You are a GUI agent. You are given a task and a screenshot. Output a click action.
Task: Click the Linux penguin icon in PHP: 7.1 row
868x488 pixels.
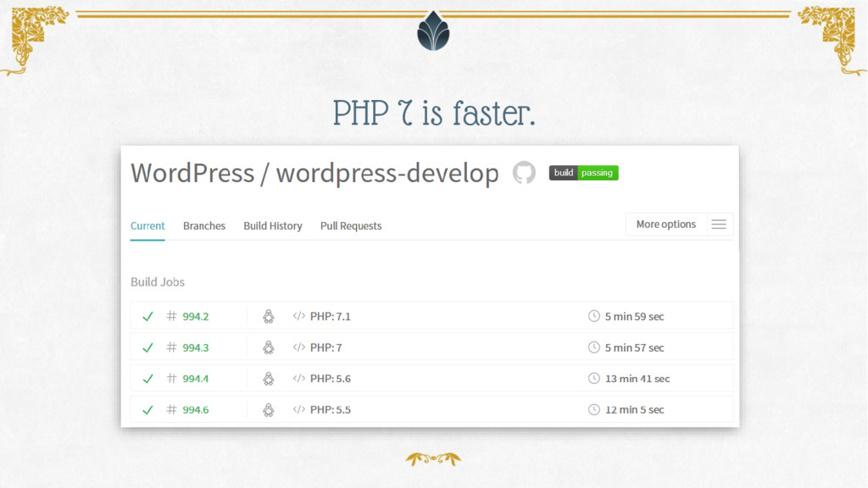(x=269, y=316)
